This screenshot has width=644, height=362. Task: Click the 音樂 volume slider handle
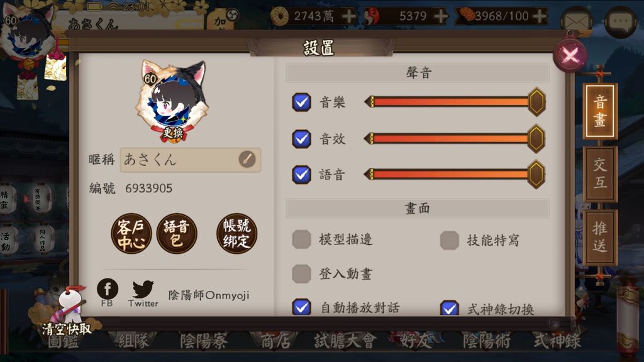click(x=536, y=102)
